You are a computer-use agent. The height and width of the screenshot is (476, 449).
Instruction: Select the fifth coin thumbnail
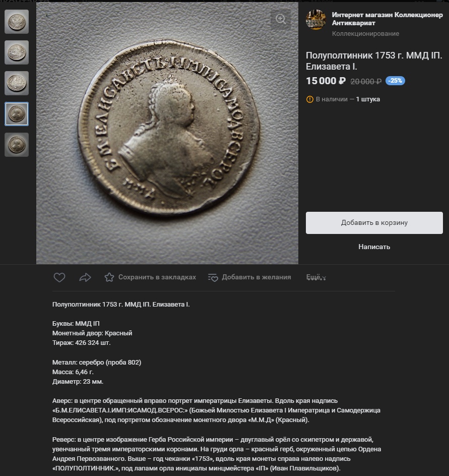(17, 145)
